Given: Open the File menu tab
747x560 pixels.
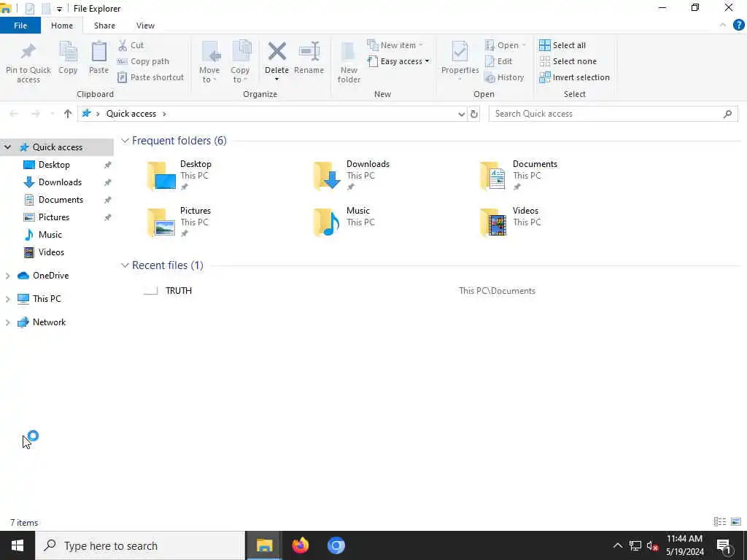Looking at the screenshot, I should click(20, 26).
